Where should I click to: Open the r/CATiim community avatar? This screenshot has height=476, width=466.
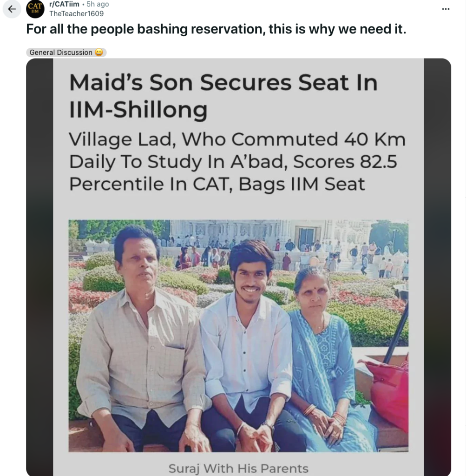[x=35, y=9]
